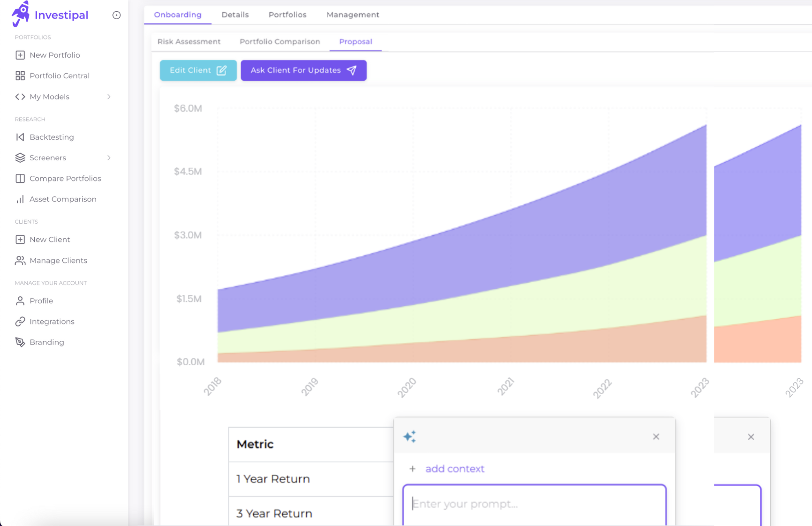812x526 pixels.
Task: Click the AI sparkle icon in the prompt panel
Action: (x=410, y=436)
